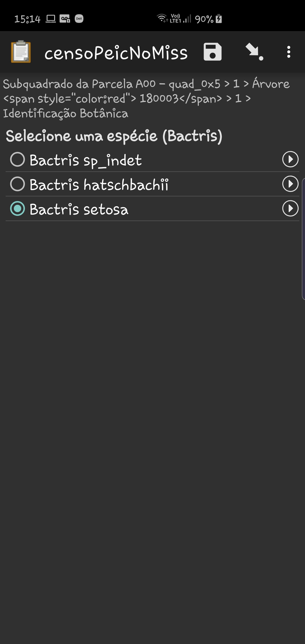Open the go-to prompt arrow icon
This screenshot has width=305, height=644.
point(254,52)
